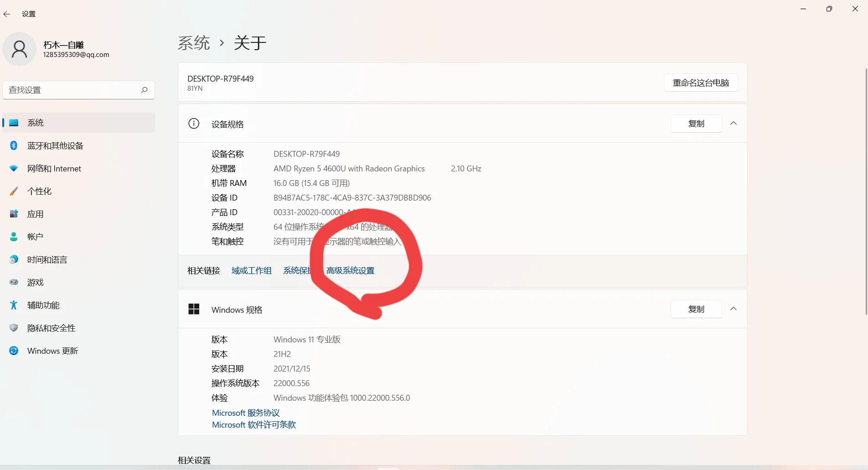Click the 重命名这台电脑 button

tap(701, 83)
